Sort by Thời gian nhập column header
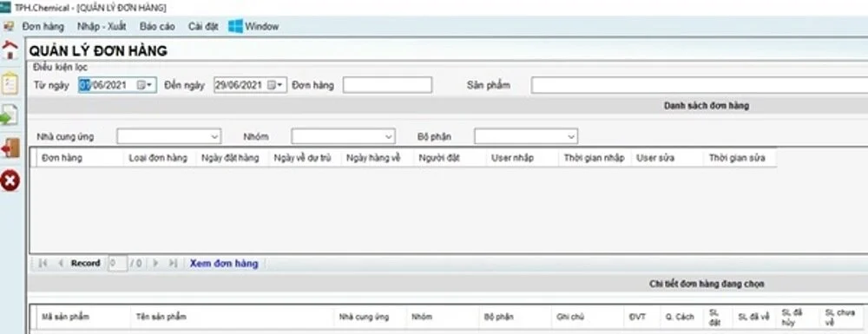 tap(595, 158)
